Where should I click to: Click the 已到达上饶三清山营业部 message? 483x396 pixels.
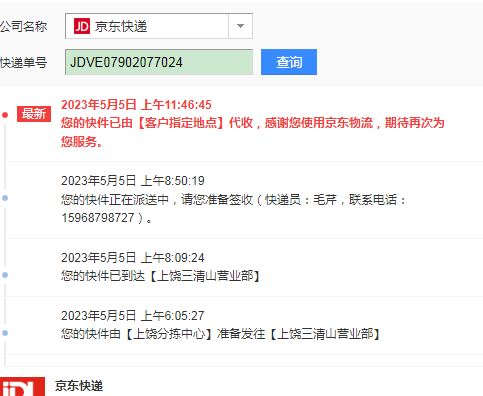coord(161,276)
